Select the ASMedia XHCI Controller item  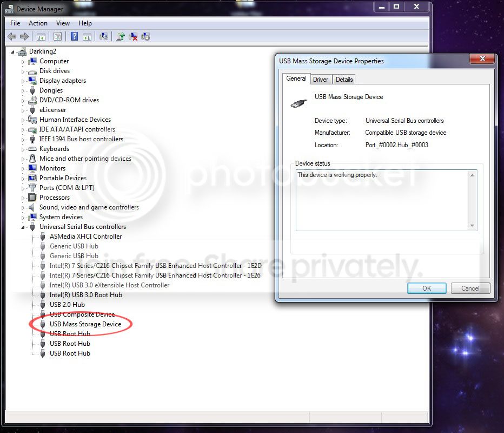(x=86, y=237)
